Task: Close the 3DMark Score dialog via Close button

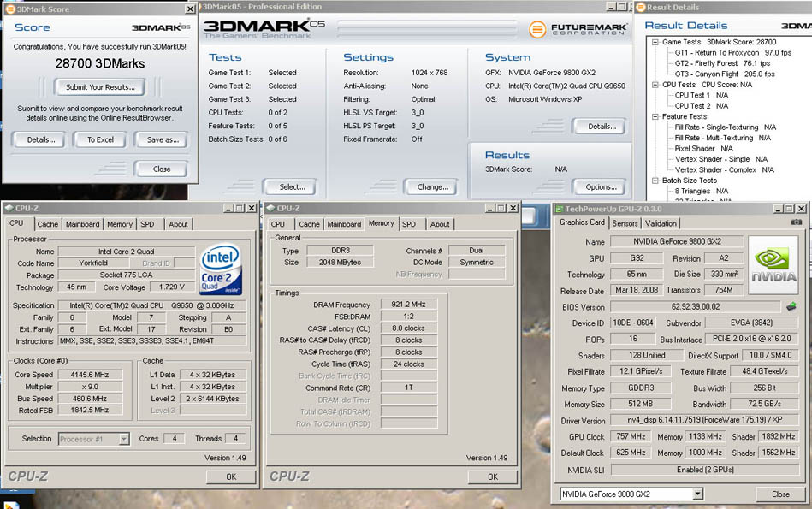Action: click(x=162, y=169)
